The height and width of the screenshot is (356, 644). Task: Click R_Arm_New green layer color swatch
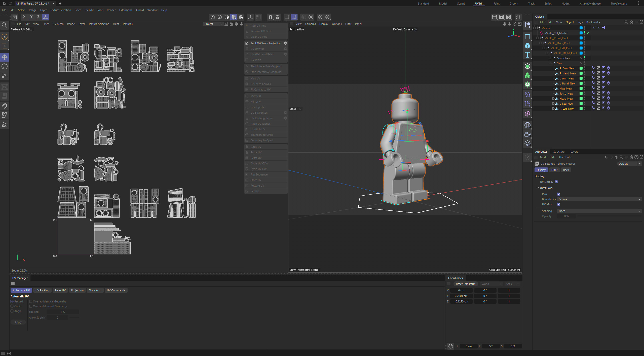pos(581,68)
